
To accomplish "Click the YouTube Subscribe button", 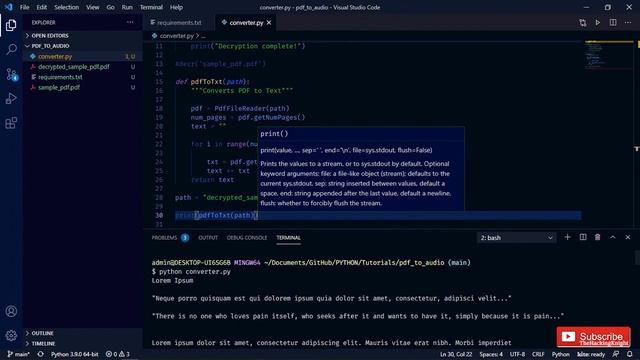I will coord(593,337).
